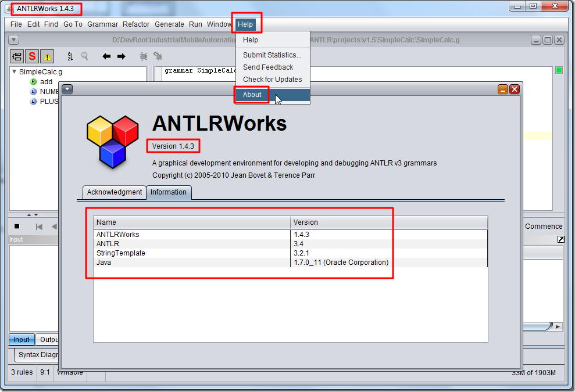575x392 pixels.
Task: Switch to the Information tab
Action: pos(169,192)
